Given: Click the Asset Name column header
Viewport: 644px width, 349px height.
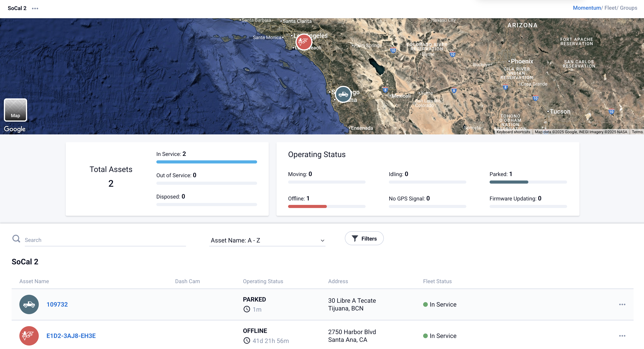Looking at the screenshot, I should pyautogui.click(x=34, y=281).
